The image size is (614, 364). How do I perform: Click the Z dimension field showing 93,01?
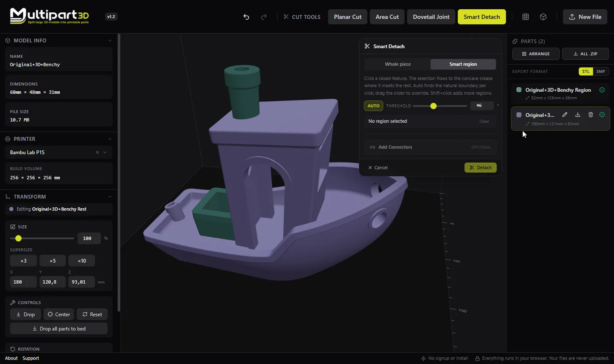82,282
